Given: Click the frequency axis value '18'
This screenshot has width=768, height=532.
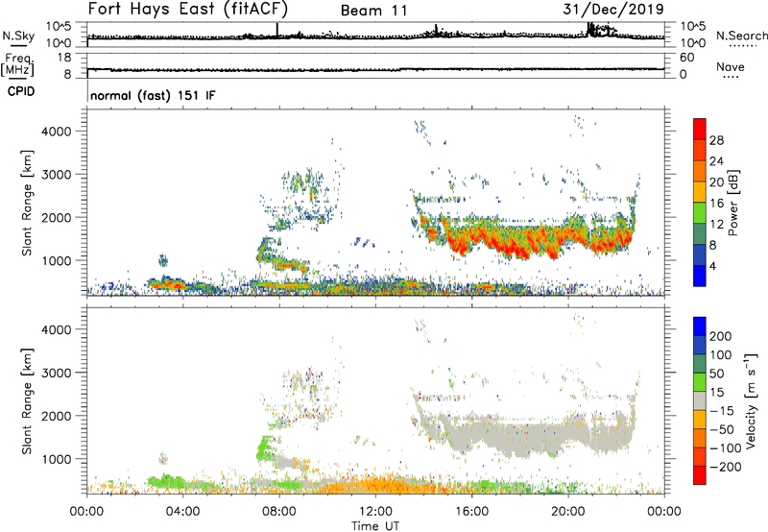Looking at the screenshot, I should click(x=63, y=58).
